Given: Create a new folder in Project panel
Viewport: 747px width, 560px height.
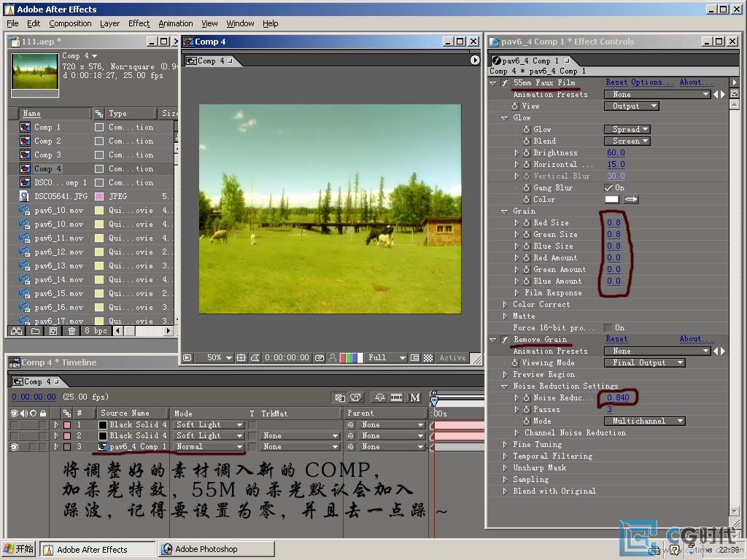Looking at the screenshot, I should coord(35,331).
